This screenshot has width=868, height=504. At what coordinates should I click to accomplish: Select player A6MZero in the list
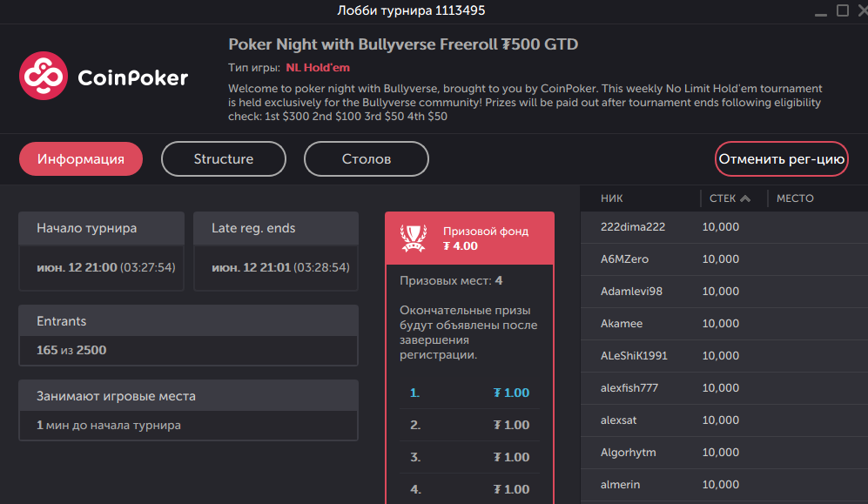(x=724, y=259)
